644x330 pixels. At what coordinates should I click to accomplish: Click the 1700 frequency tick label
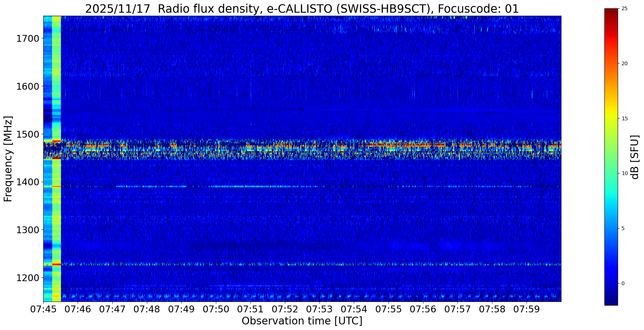coord(28,39)
